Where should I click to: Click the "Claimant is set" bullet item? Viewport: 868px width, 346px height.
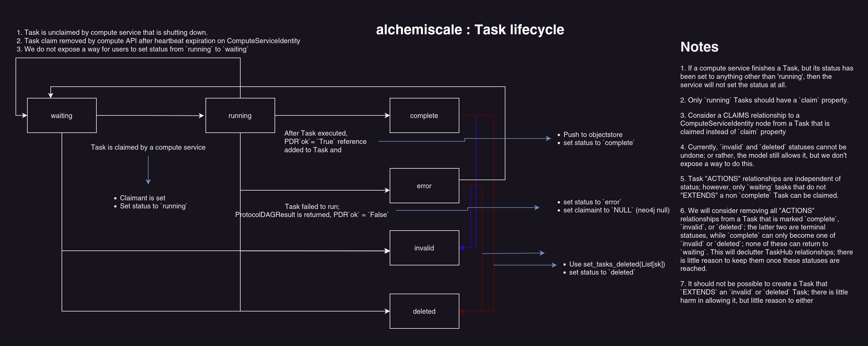143,198
